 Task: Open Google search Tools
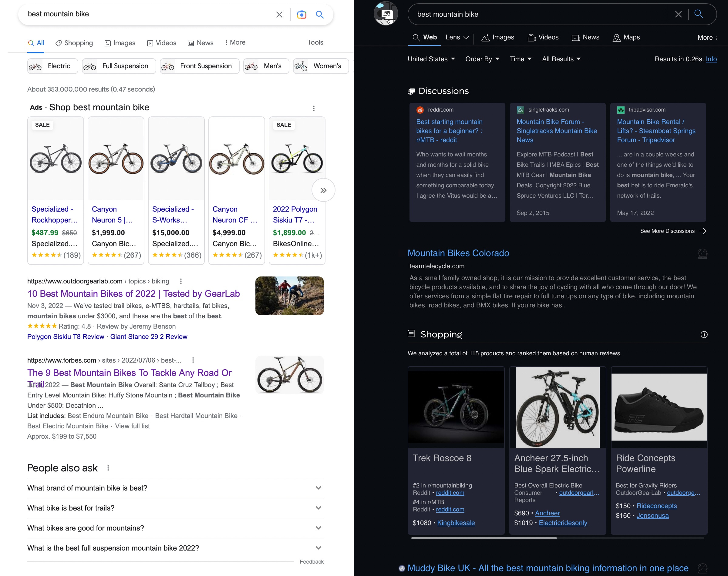(315, 42)
